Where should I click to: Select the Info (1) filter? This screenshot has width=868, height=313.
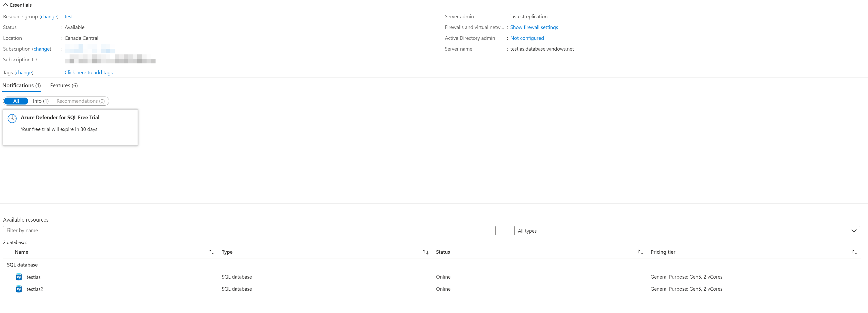click(x=41, y=101)
